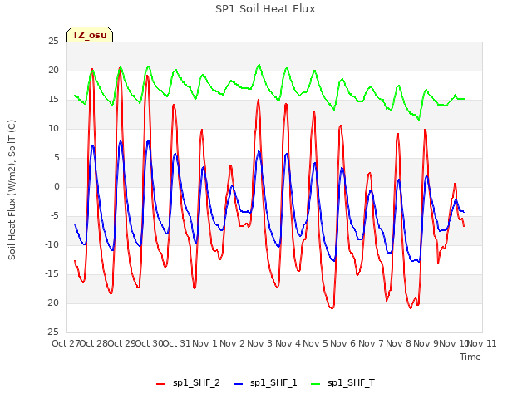Click the Nov 8 x-axis tick label
Viewport: 532px width, 399px height.
tap(399, 343)
